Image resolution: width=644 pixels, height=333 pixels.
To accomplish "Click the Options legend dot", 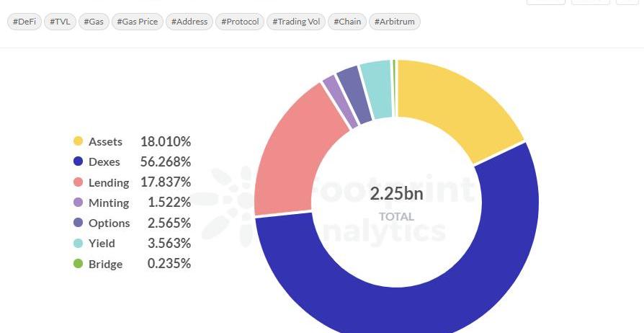I will [x=79, y=223].
